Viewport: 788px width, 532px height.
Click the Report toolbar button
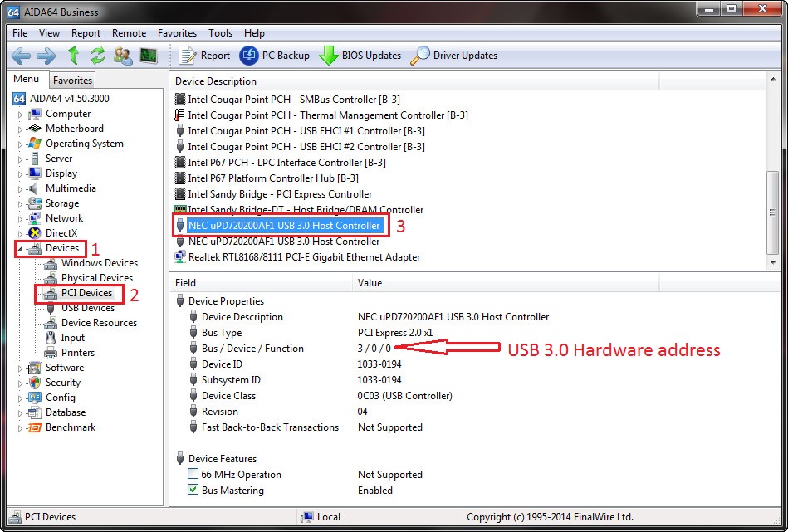(x=204, y=56)
